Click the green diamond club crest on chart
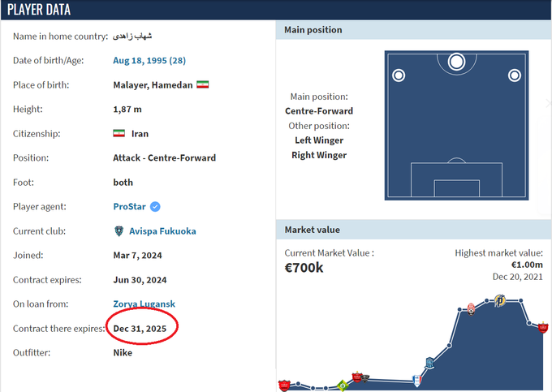Image resolution: width=552 pixels, height=392 pixels. coord(343,386)
